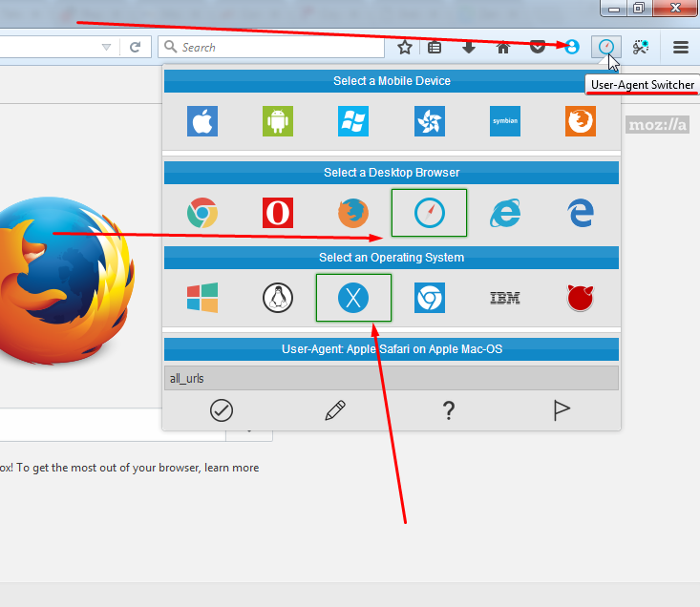
Task: Select Linux penguin operating system
Action: click(278, 299)
